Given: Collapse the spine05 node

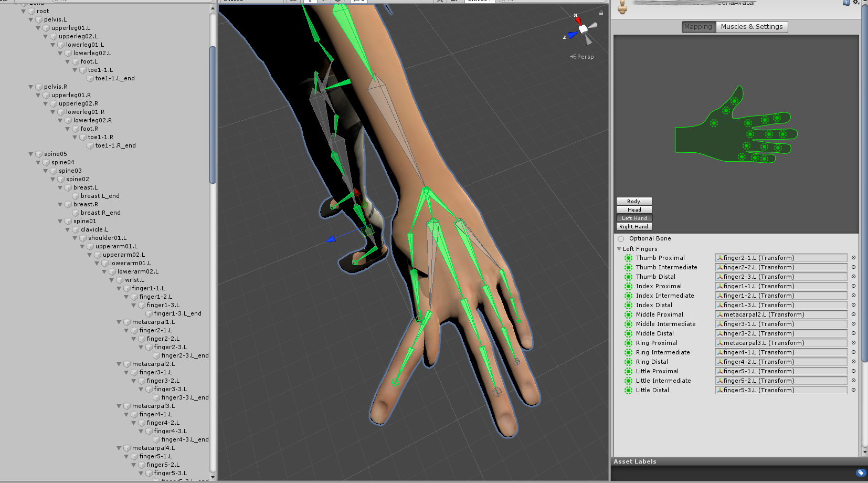Looking at the screenshot, I should (31, 154).
